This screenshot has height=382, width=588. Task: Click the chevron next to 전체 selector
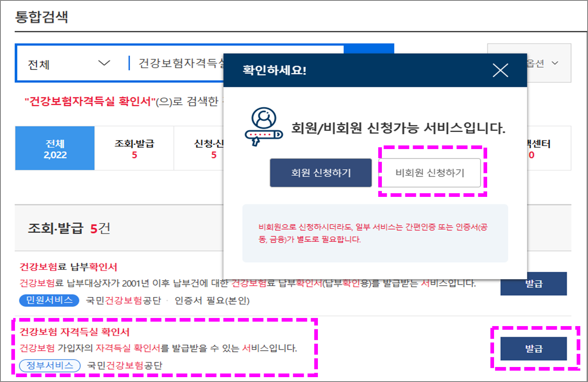coord(104,64)
